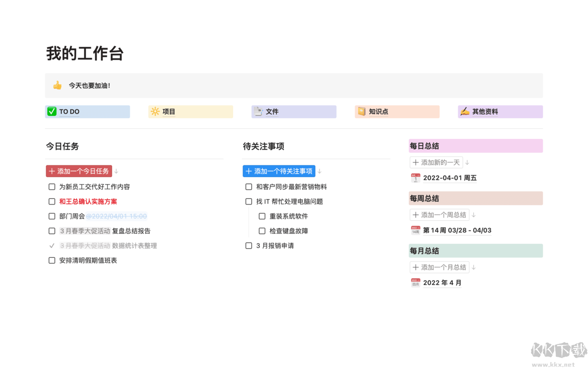
Task: Click the 添加一个周总结 button
Action: click(x=440, y=215)
